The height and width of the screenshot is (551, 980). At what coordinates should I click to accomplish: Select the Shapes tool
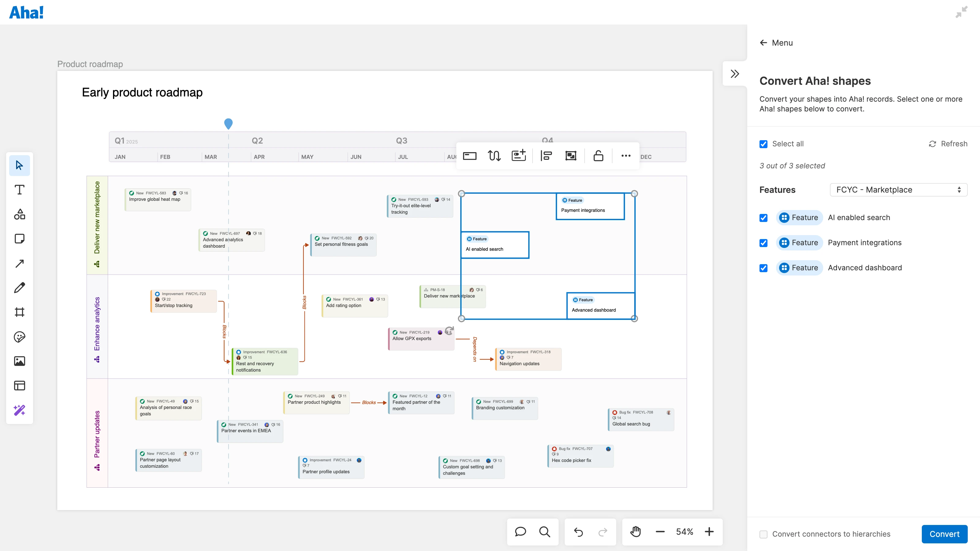(19, 214)
